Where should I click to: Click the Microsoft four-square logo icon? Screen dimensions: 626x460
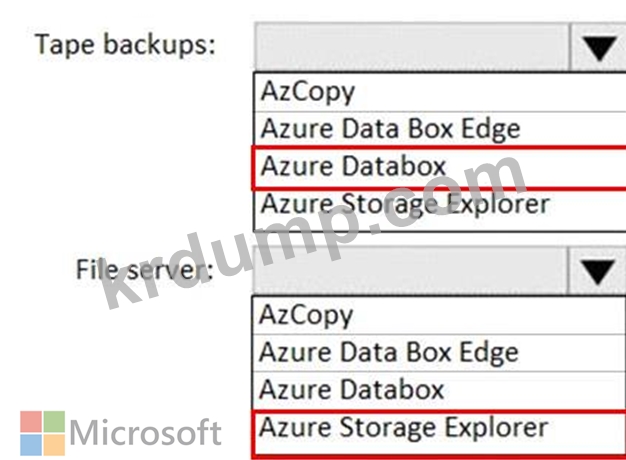pos(43,433)
